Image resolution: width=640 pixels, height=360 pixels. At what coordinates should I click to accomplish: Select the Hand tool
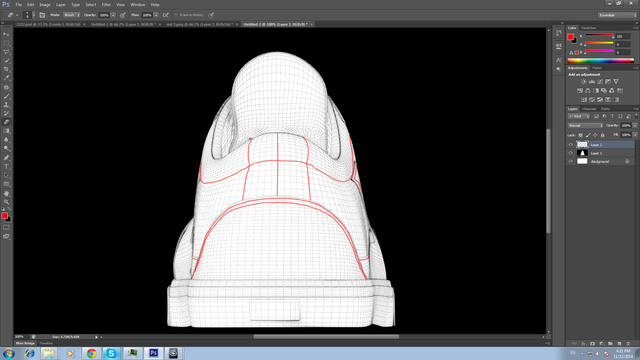6,193
